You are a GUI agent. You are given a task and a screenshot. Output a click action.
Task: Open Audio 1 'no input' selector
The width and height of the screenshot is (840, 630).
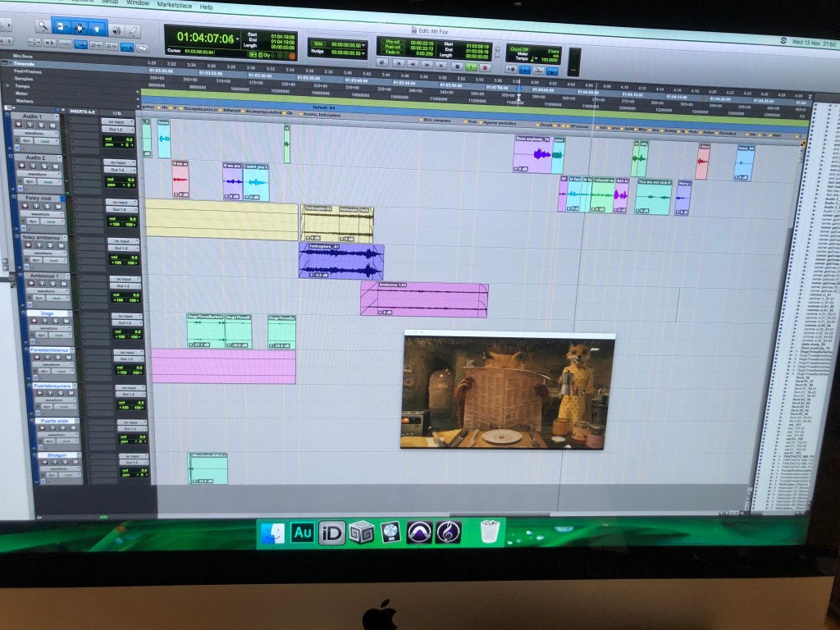point(118,123)
